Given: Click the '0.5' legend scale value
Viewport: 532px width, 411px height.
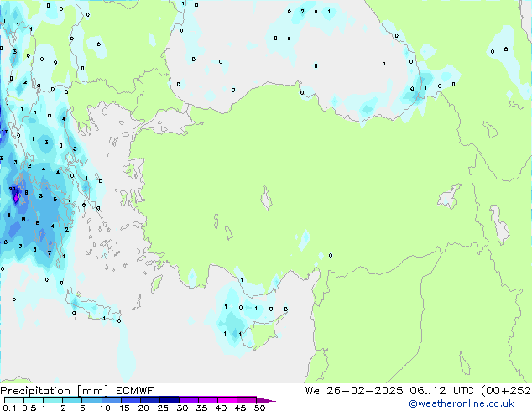Looking at the screenshot, I should coord(29,408).
